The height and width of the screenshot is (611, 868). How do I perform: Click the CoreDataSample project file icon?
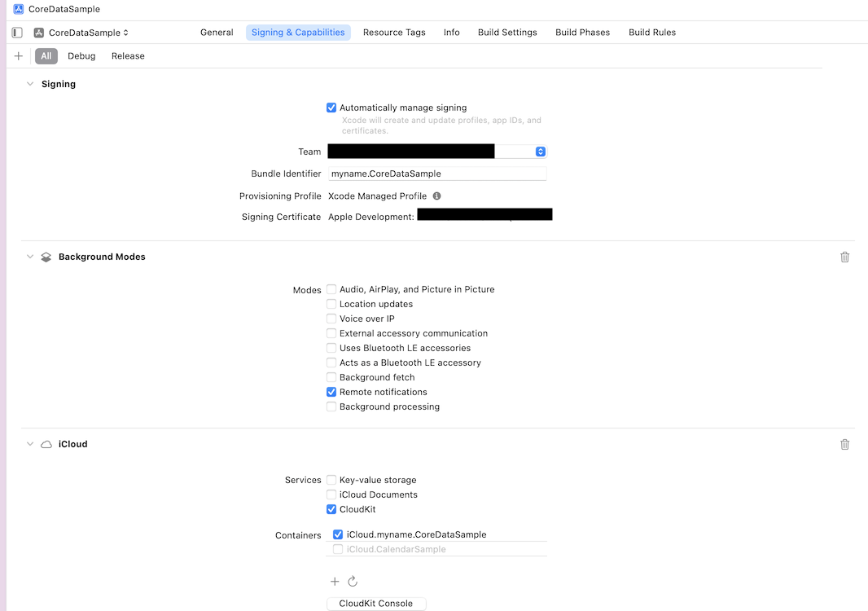coord(19,9)
